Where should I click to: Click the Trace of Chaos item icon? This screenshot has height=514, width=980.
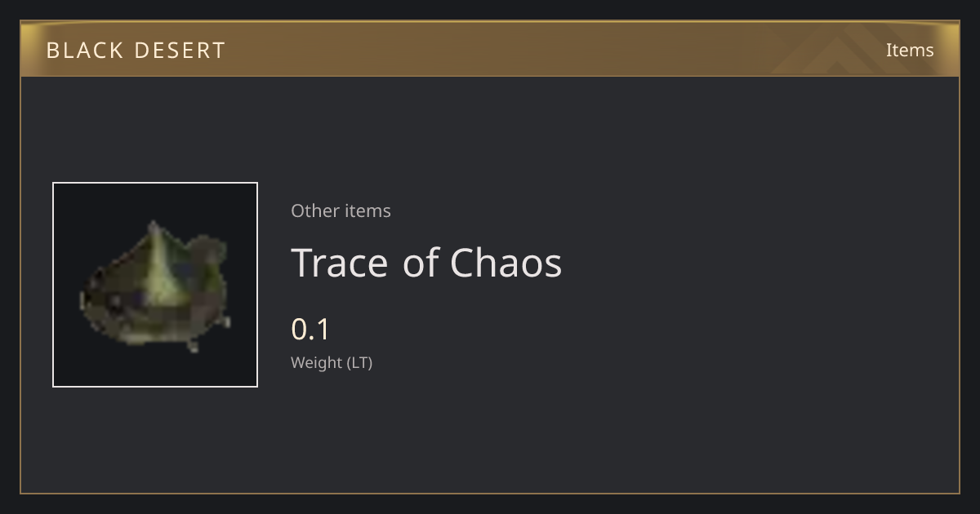[155, 285]
